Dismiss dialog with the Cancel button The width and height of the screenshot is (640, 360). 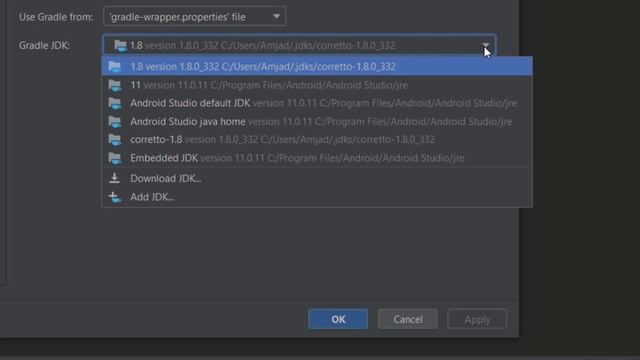pyautogui.click(x=408, y=319)
